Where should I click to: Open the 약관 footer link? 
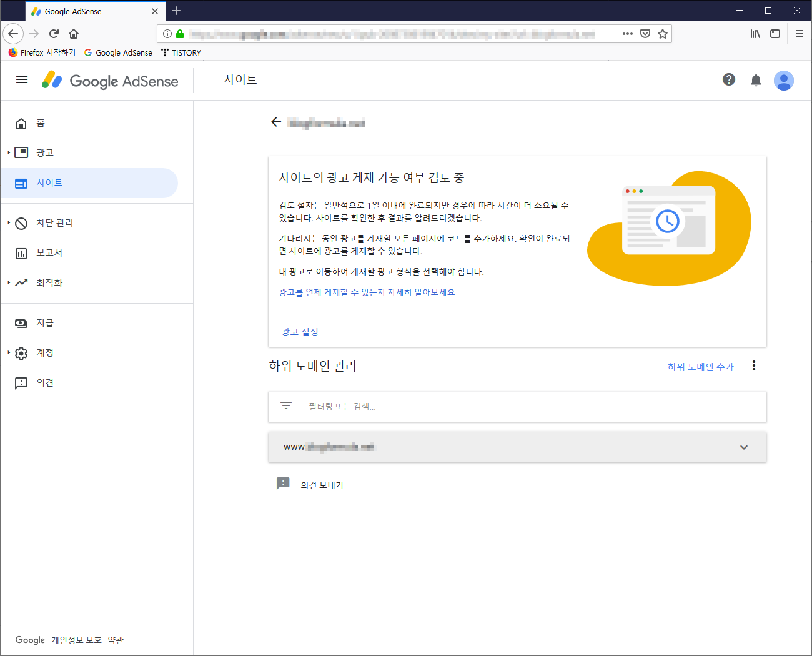(x=116, y=640)
